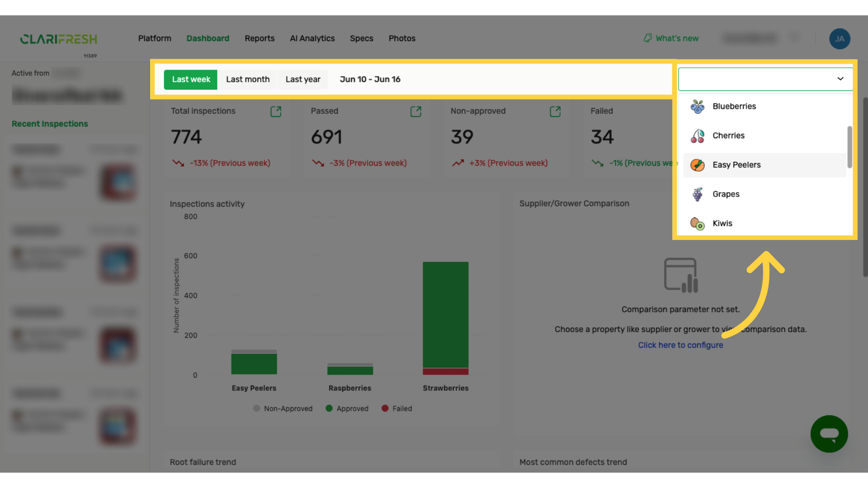Image resolution: width=868 pixels, height=488 pixels.
Task: Select Kiwis from the produce list
Action: point(764,223)
